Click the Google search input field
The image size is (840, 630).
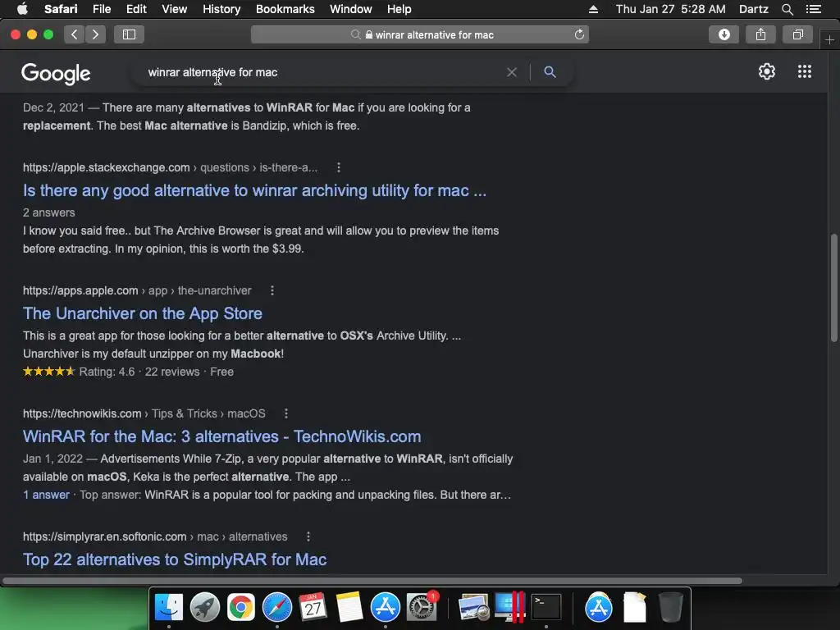point(322,72)
